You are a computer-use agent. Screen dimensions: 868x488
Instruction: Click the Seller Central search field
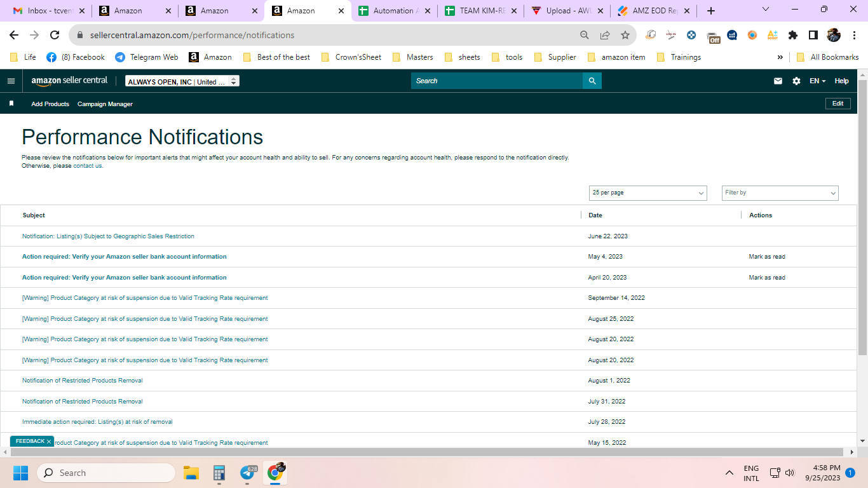pyautogui.click(x=497, y=81)
